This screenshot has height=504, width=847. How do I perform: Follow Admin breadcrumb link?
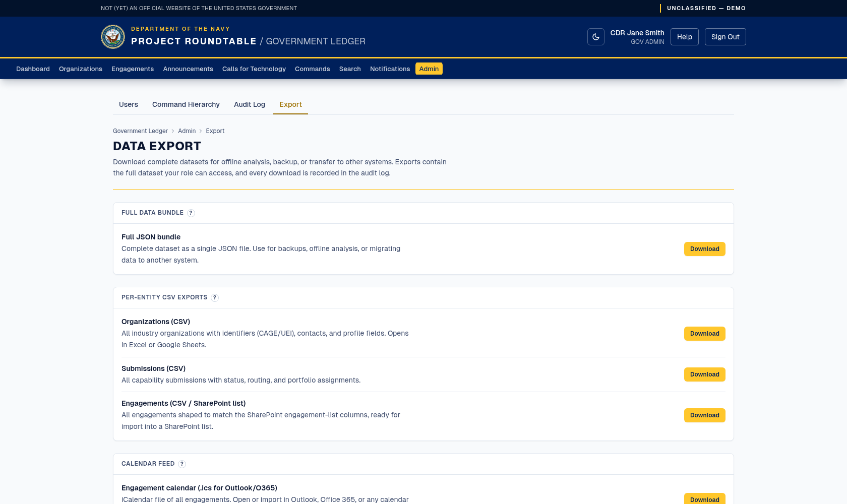coord(187,131)
